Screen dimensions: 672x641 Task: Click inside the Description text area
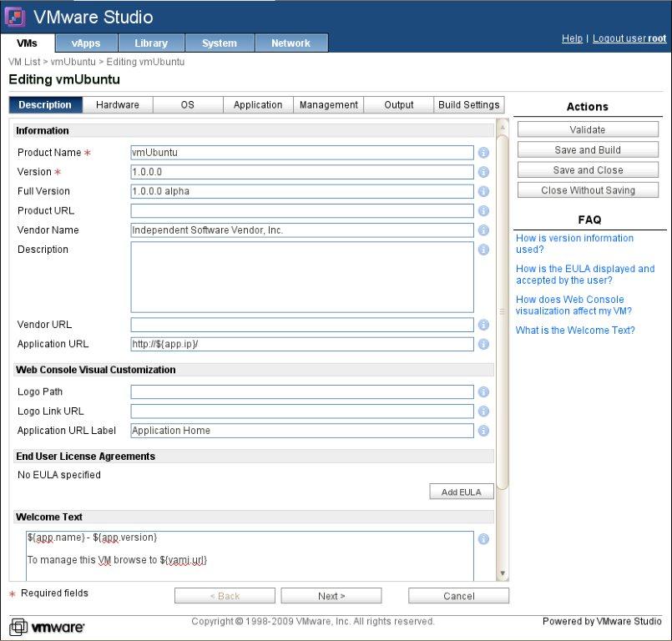pos(302,277)
